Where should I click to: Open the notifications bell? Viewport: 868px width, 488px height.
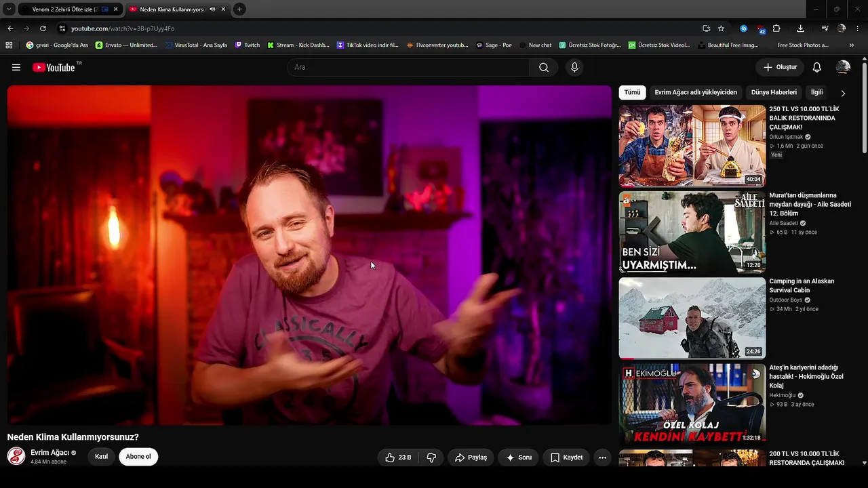tap(817, 67)
